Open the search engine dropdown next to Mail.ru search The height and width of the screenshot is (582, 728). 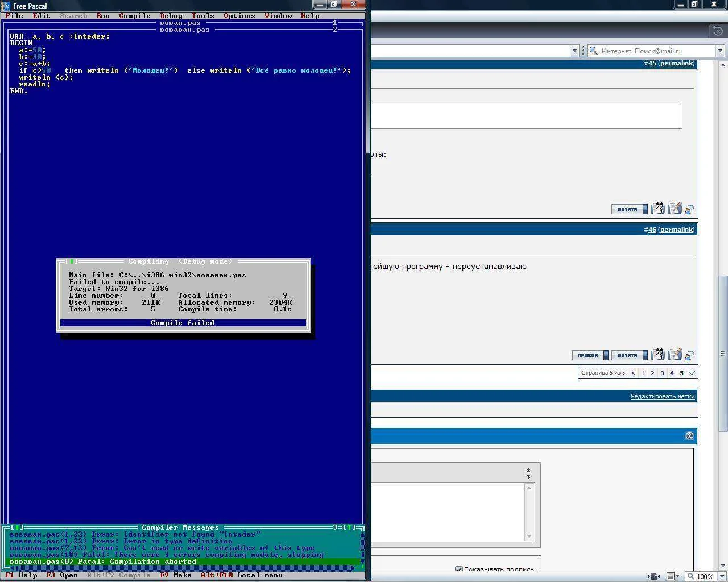[x=720, y=51]
